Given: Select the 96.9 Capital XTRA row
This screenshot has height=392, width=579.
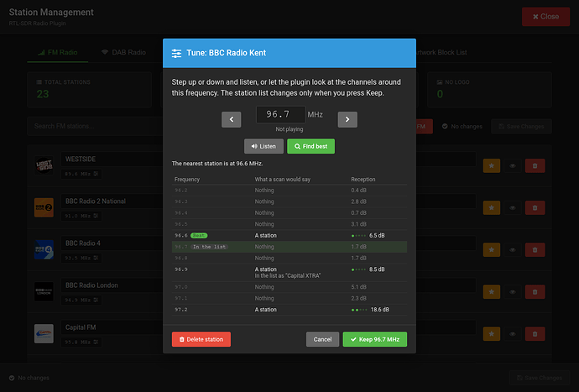Looking at the screenshot, I should coord(289,273).
